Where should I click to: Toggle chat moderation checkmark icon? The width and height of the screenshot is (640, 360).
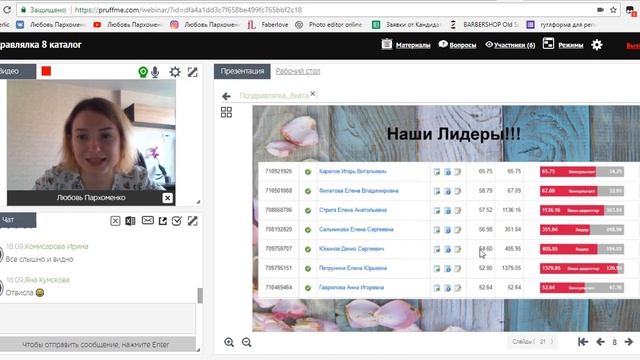177,221
